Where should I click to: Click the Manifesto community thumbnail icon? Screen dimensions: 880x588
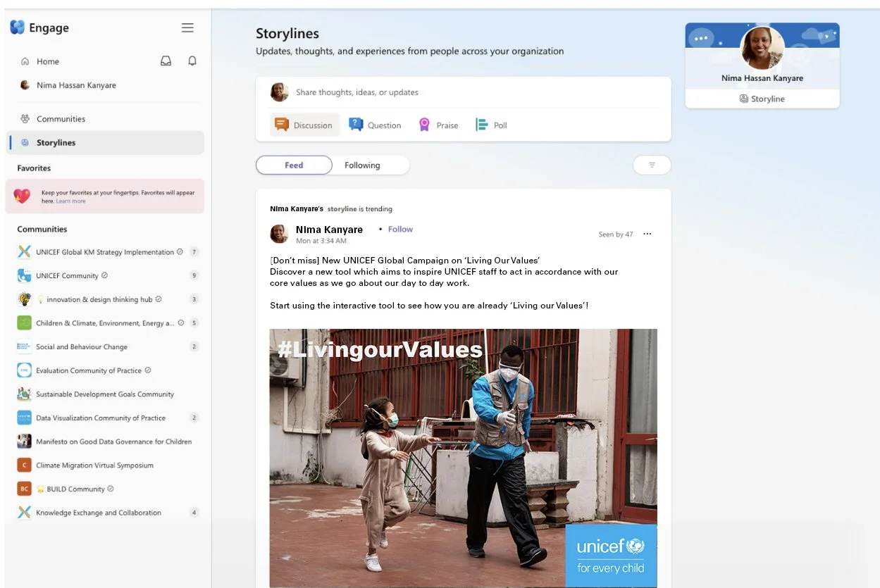tap(24, 442)
